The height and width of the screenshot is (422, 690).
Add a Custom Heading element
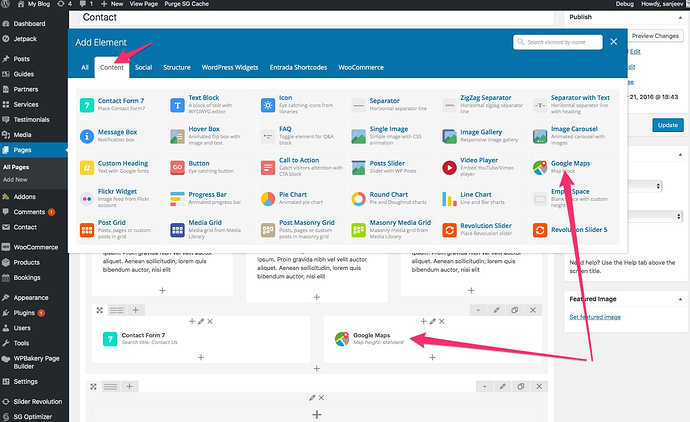pos(121,167)
